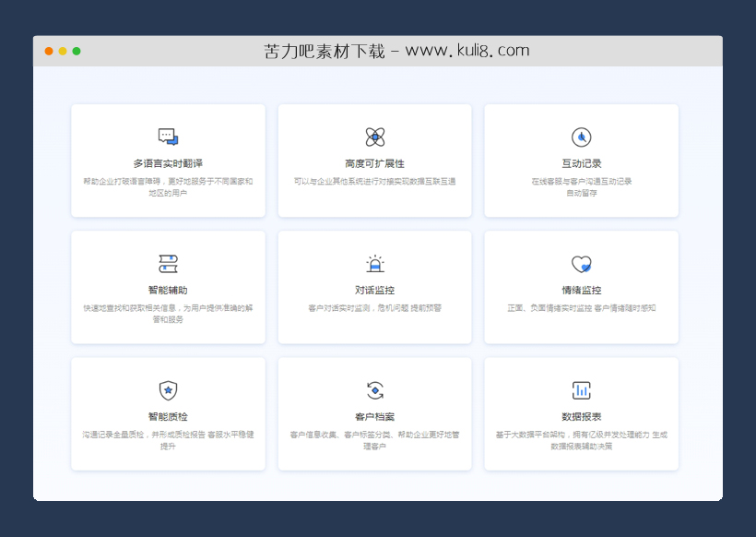Open the 情绪监控 card

pos(580,287)
